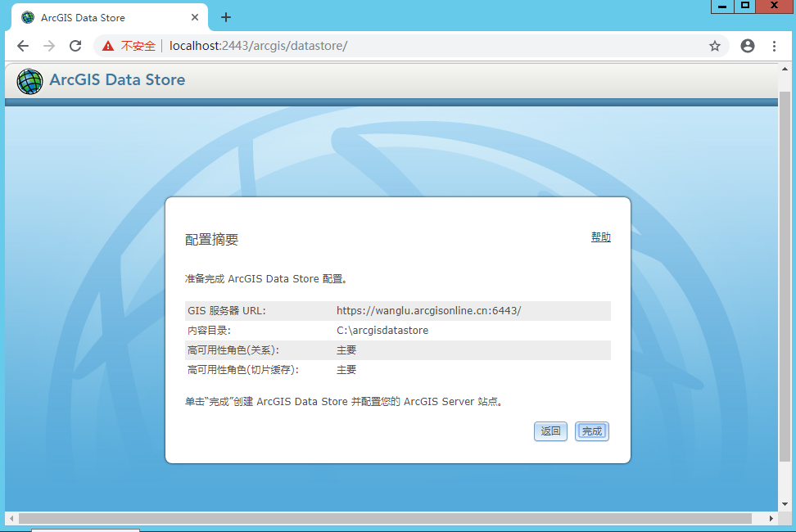Viewport: 796px width, 532px height.
Task: Click the ArcGIS globe logo in header
Action: click(29, 81)
